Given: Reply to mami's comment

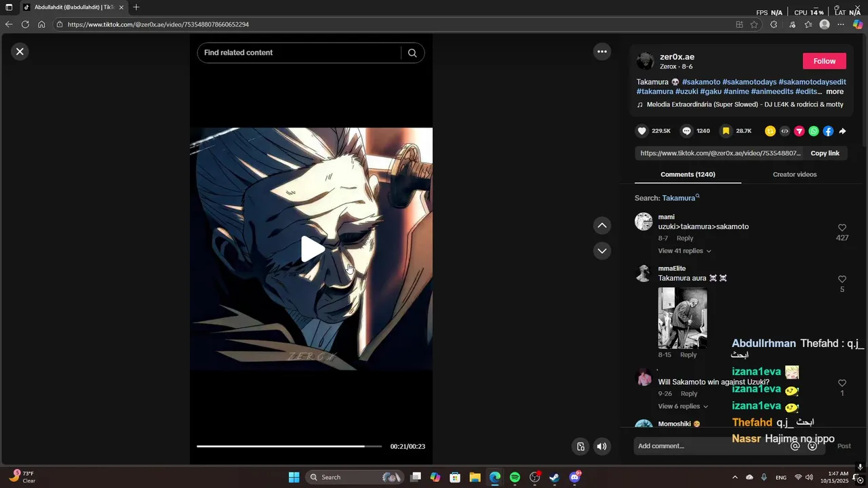Looking at the screenshot, I should (x=685, y=238).
